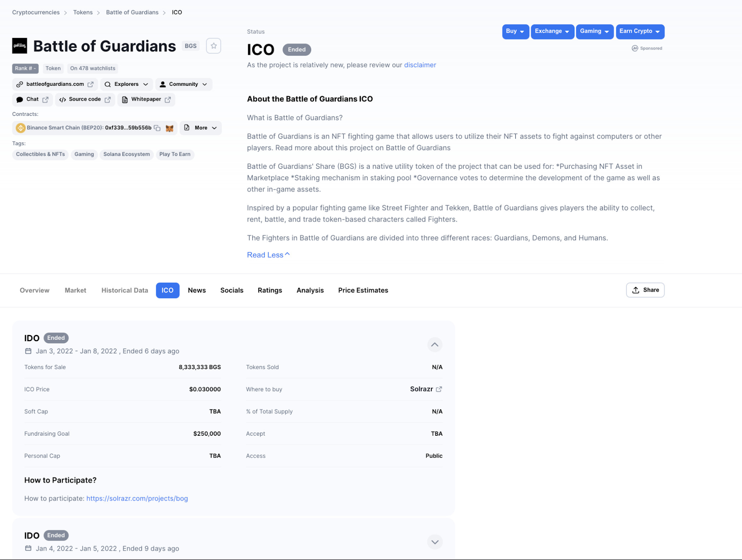Click the 8,333,333 BGS tokens value

(x=200, y=367)
